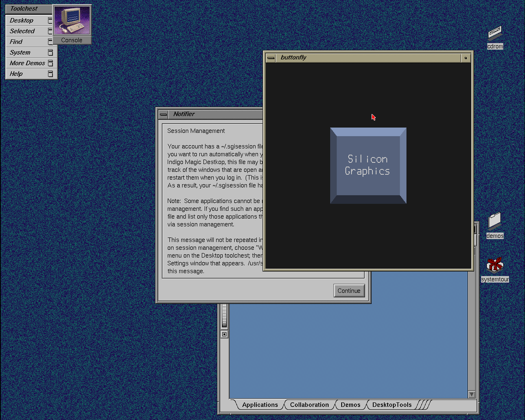Click Continue in the Notifier dialog

(x=349, y=290)
